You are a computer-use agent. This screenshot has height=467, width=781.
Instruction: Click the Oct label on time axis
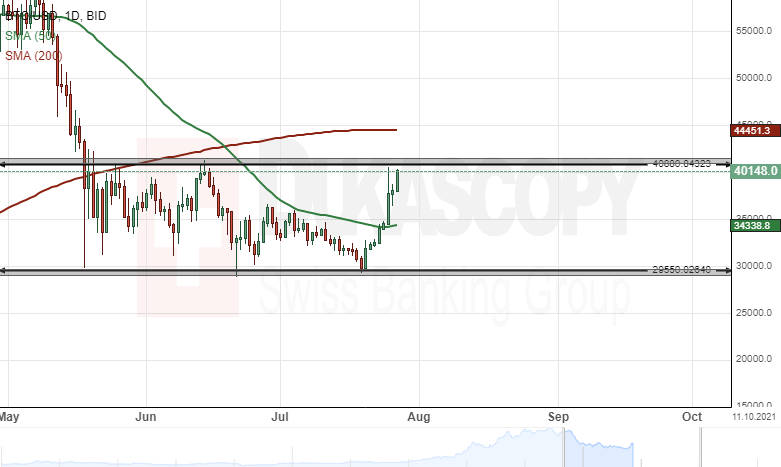(x=692, y=417)
